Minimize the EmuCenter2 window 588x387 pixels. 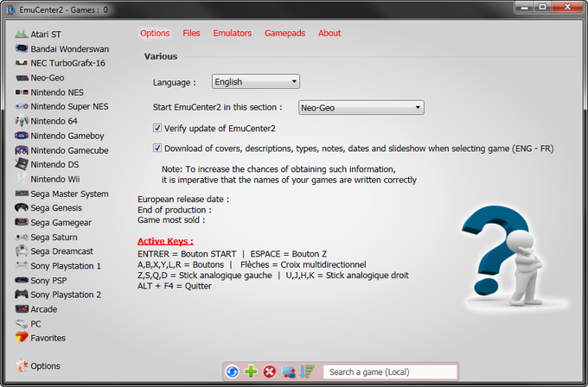[x=525, y=8]
